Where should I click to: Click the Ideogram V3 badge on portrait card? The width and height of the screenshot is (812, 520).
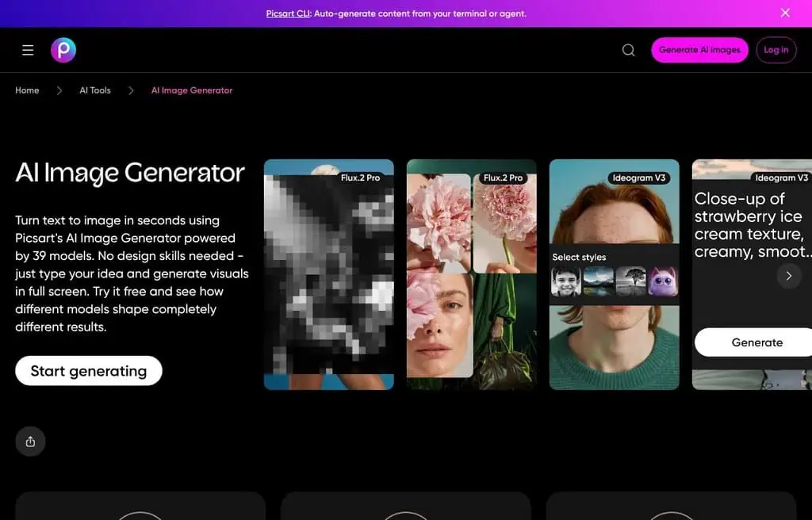[638, 178]
